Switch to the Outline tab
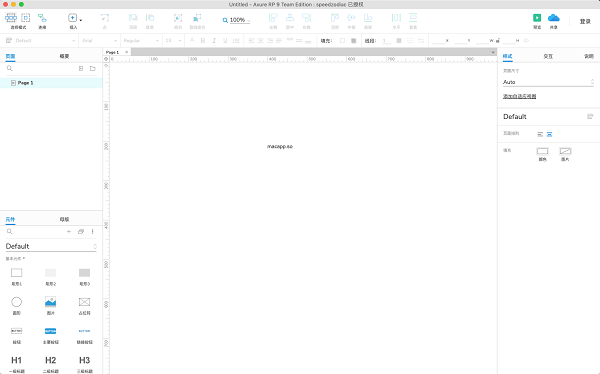The width and height of the screenshot is (600, 374). [64, 56]
